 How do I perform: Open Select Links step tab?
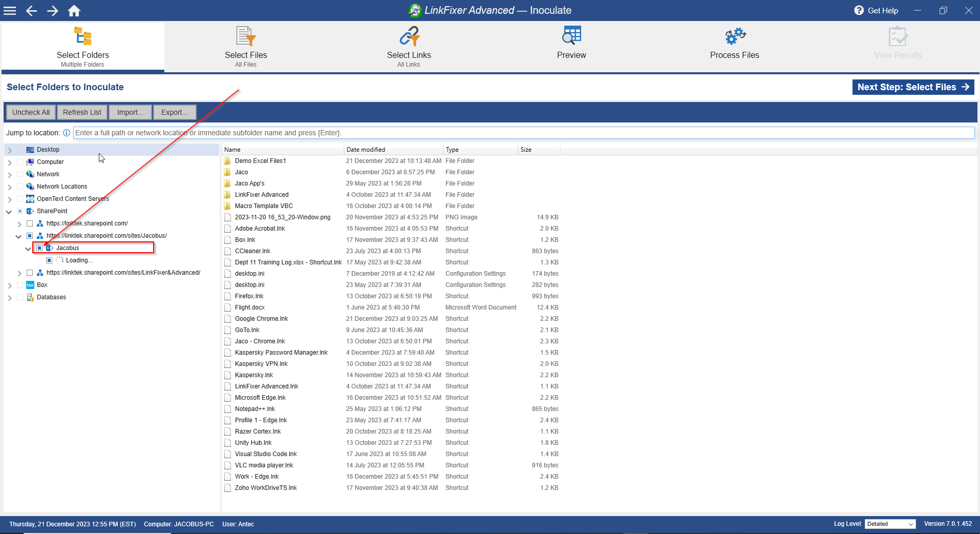pyautogui.click(x=409, y=47)
